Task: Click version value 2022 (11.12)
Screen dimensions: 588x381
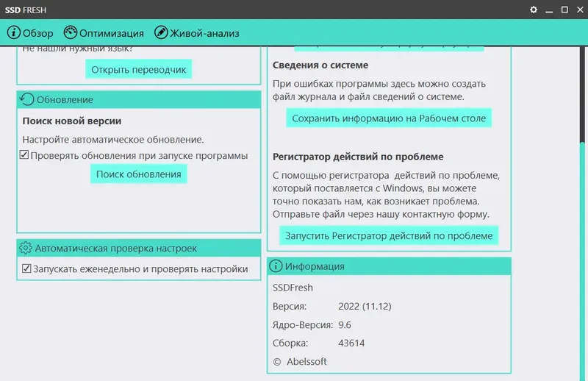Action: (x=365, y=306)
